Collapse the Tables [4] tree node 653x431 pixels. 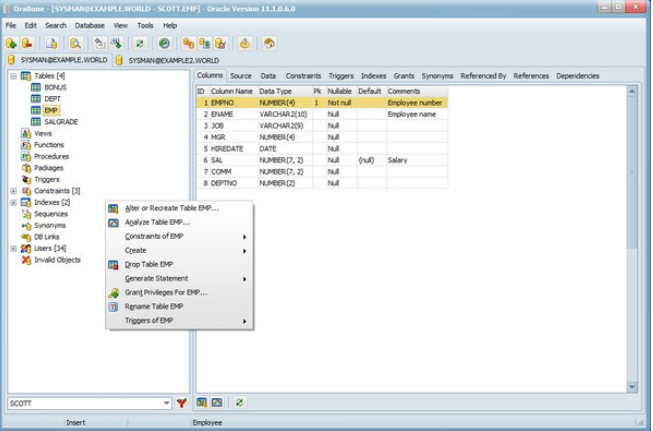coord(13,76)
